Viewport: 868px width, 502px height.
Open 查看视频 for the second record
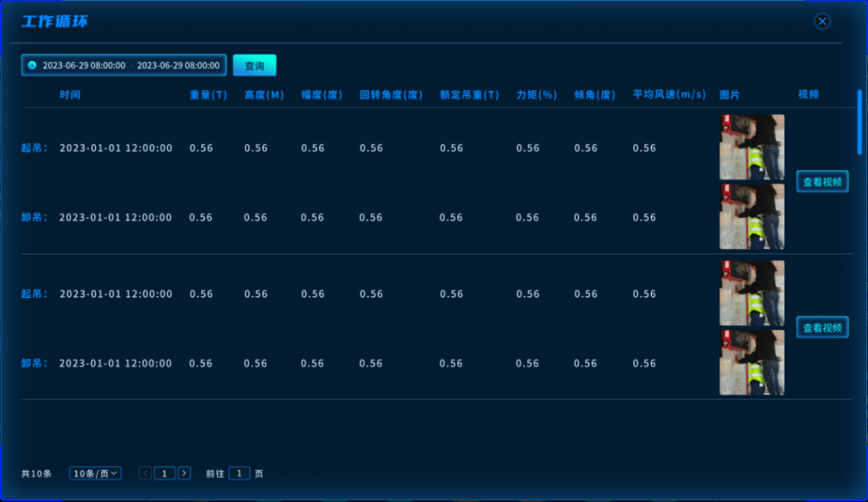tap(821, 327)
